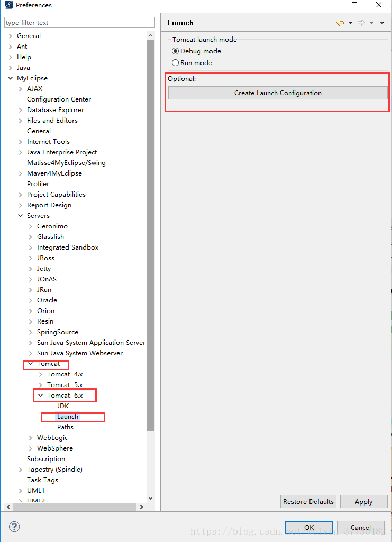The width and height of the screenshot is (392, 542).
Task: Select Glassfish server item
Action: coord(50,237)
